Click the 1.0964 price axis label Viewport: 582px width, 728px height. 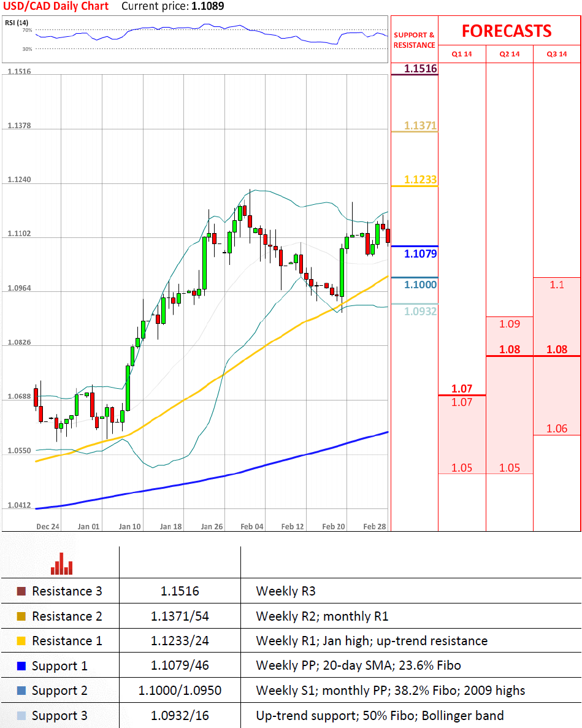point(19,288)
